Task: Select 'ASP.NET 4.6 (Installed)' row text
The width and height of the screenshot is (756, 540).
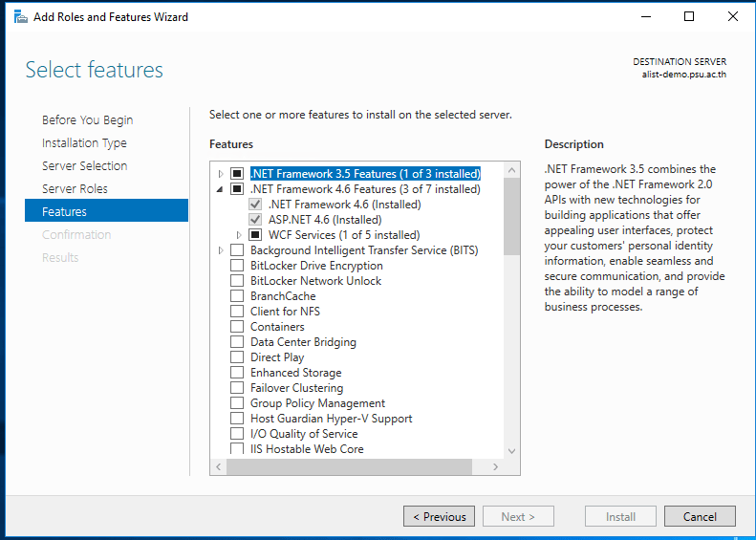Action: [x=325, y=220]
